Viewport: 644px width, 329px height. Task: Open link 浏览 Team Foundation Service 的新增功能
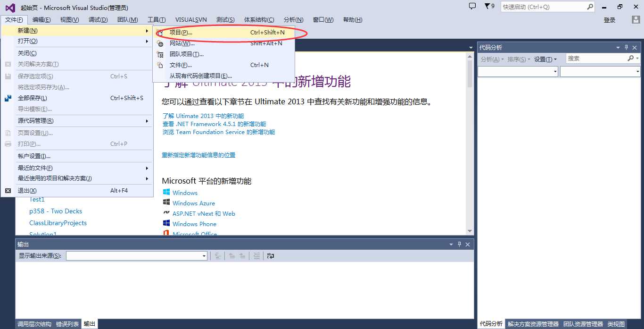click(x=218, y=132)
